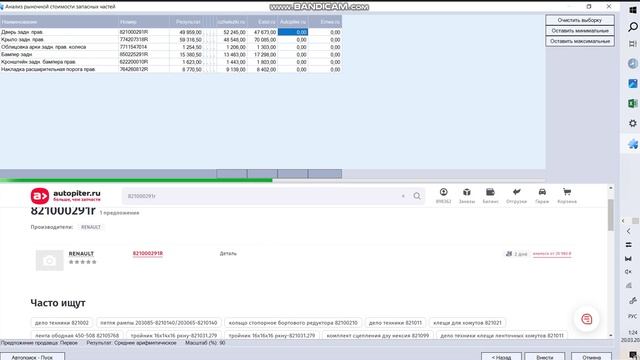Clear the autopiter search field with the x
The width and height of the screenshot is (640, 360).
pyautogui.click(x=403, y=196)
